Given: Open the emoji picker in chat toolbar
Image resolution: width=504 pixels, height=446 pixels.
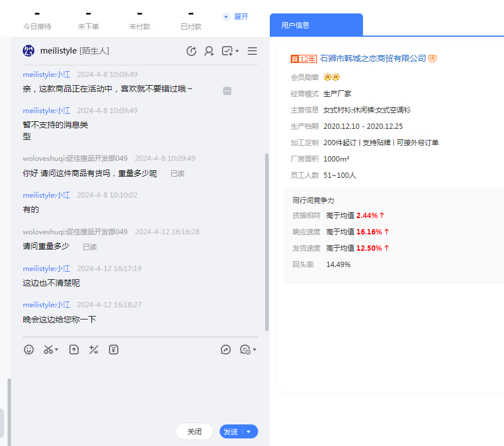Looking at the screenshot, I should coord(29,350).
